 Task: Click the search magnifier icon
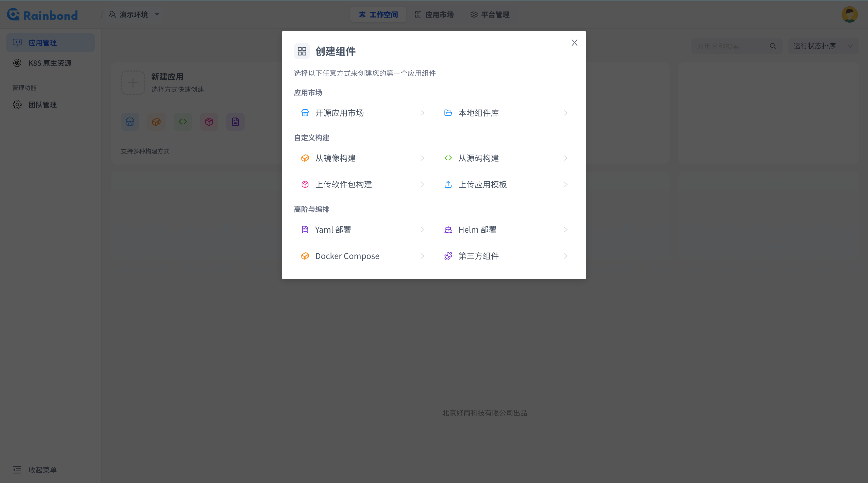[773, 46]
